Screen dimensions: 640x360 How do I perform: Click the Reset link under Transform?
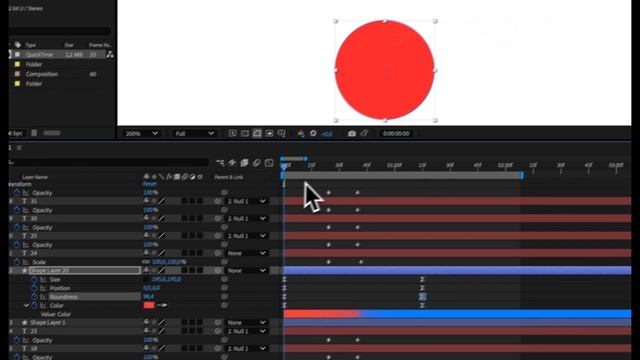(150, 184)
